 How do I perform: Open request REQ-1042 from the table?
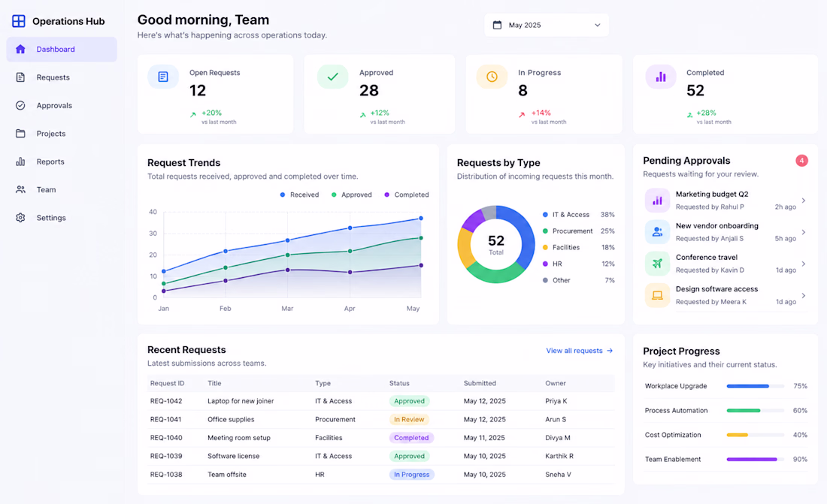pyautogui.click(x=381, y=401)
